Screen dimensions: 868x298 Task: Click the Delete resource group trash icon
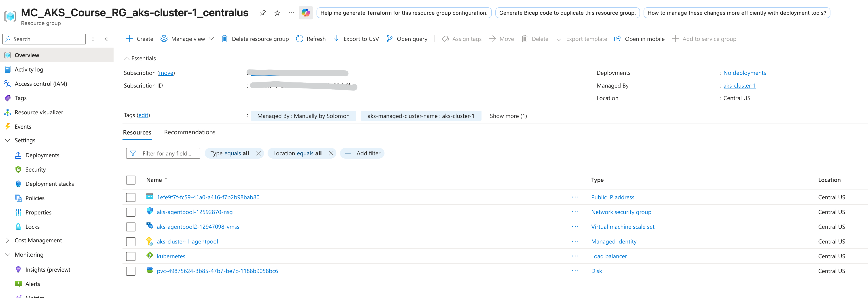pyautogui.click(x=224, y=39)
